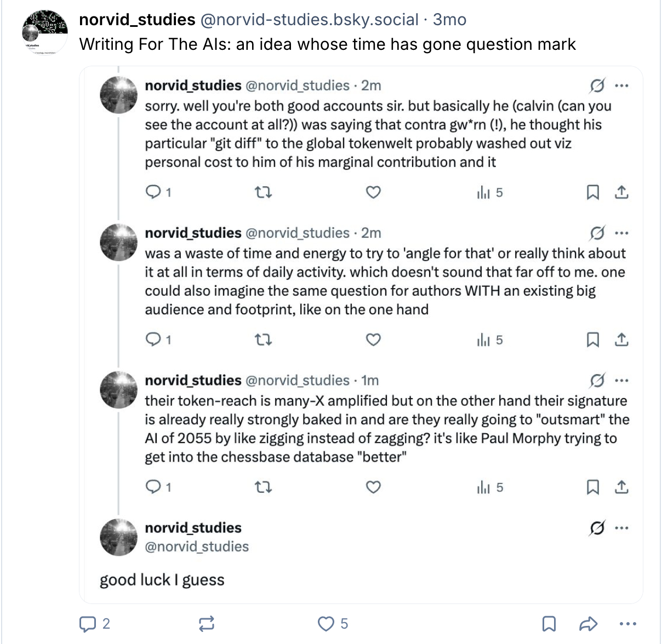The width and height of the screenshot is (662, 644).
Task: Open the 3mo post timestamp
Action: (449, 20)
